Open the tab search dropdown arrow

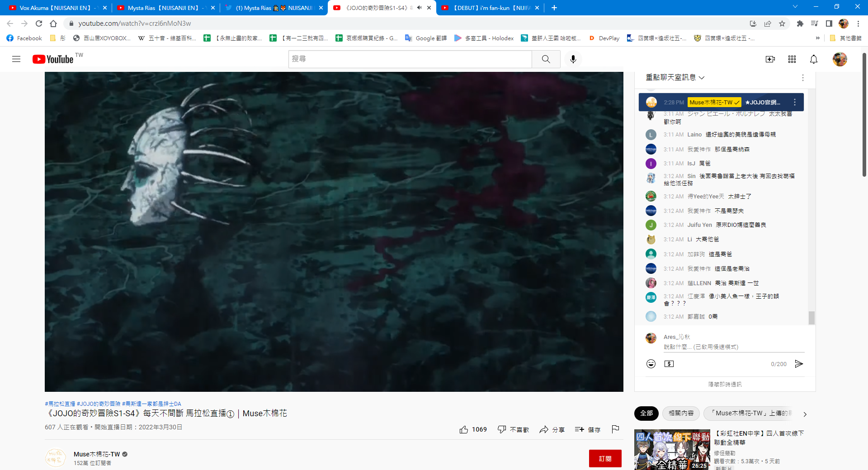point(795,7)
